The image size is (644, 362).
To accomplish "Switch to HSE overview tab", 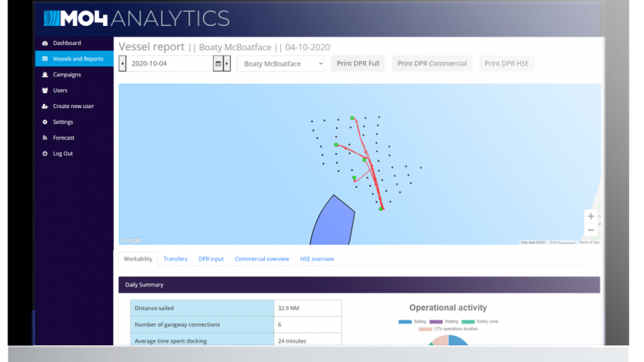I will 317,259.
